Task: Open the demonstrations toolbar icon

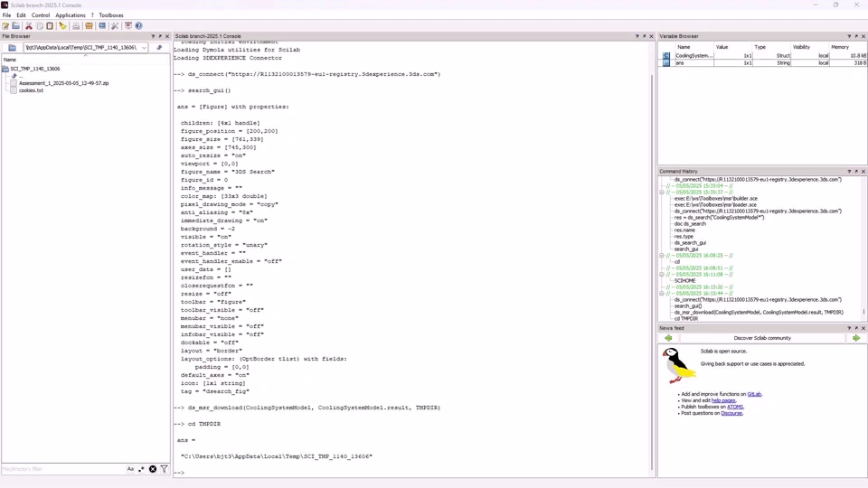Action: point(127,26)
